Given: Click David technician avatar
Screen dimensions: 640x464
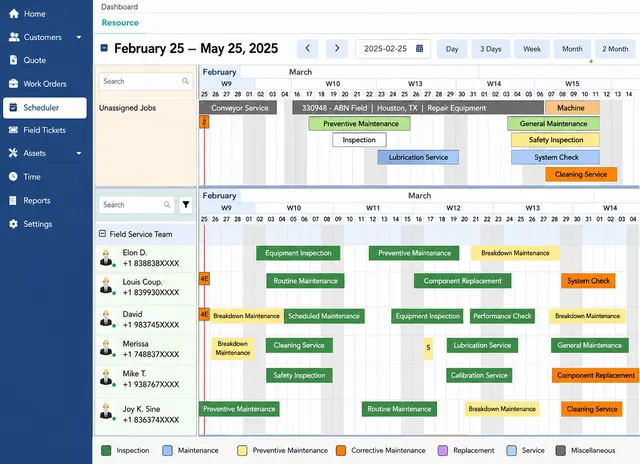Looking at the screenshot, I should tap(107, 319).
